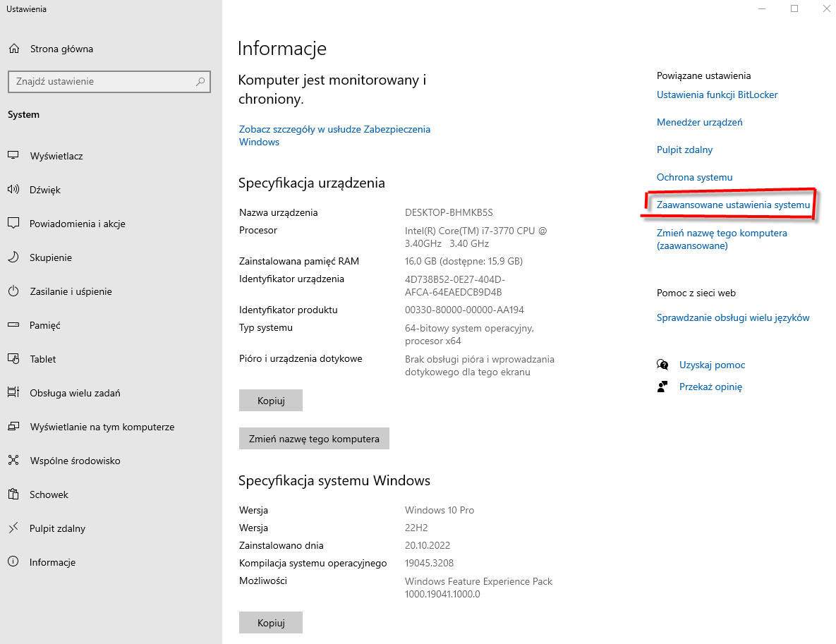Open Obsługa wielu zadań settings

coord(75,393)
